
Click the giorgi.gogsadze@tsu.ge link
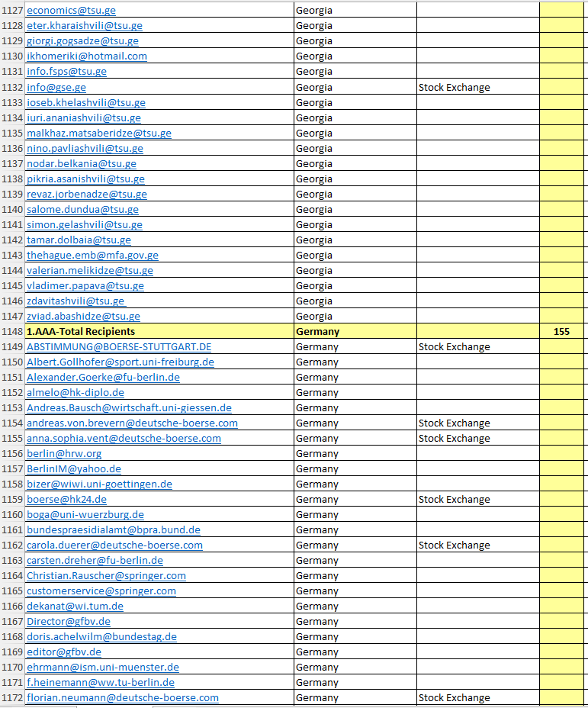(82, 40)
